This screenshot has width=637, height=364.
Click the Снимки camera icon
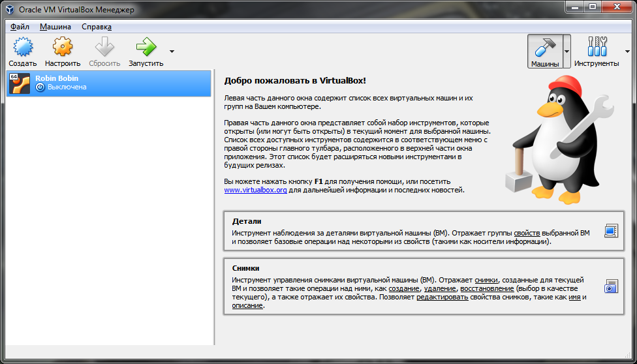point(611,286)
